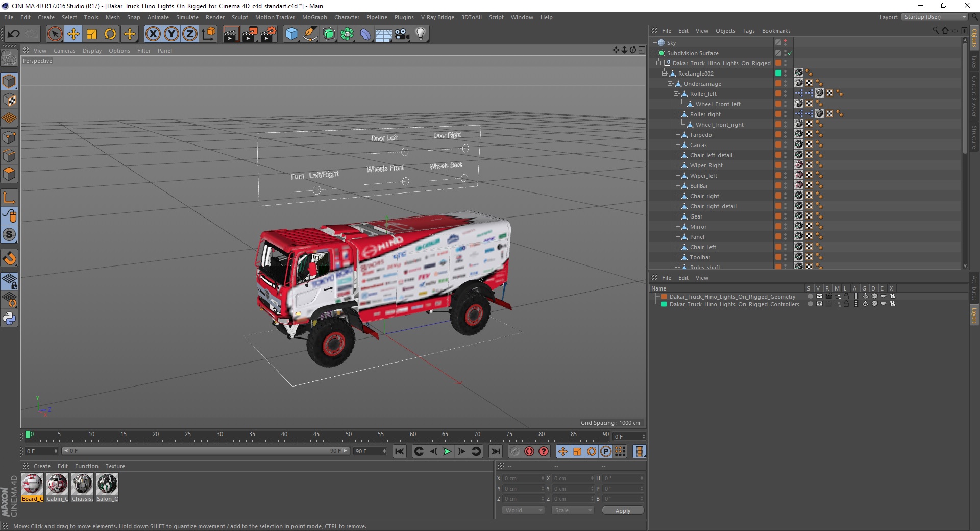The width and height of the screenshot is (980, 531).
Task: Add a Camera object
Action: (402, 34)
